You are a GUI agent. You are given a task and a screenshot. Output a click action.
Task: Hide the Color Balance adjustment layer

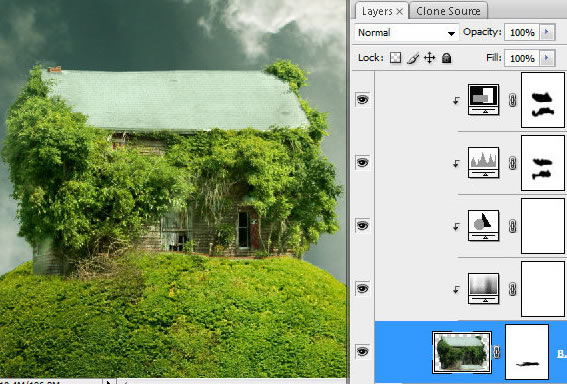[x=362, y=225]
